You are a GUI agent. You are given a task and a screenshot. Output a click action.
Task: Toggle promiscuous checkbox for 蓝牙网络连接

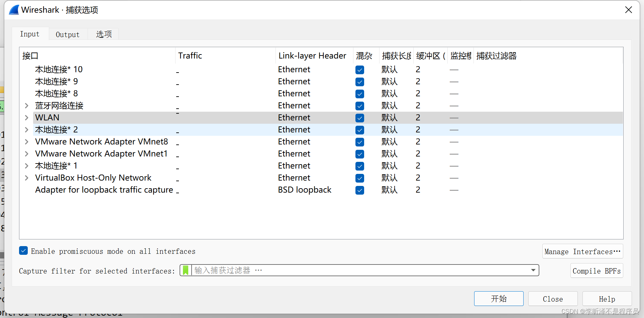tap(360, 106)
